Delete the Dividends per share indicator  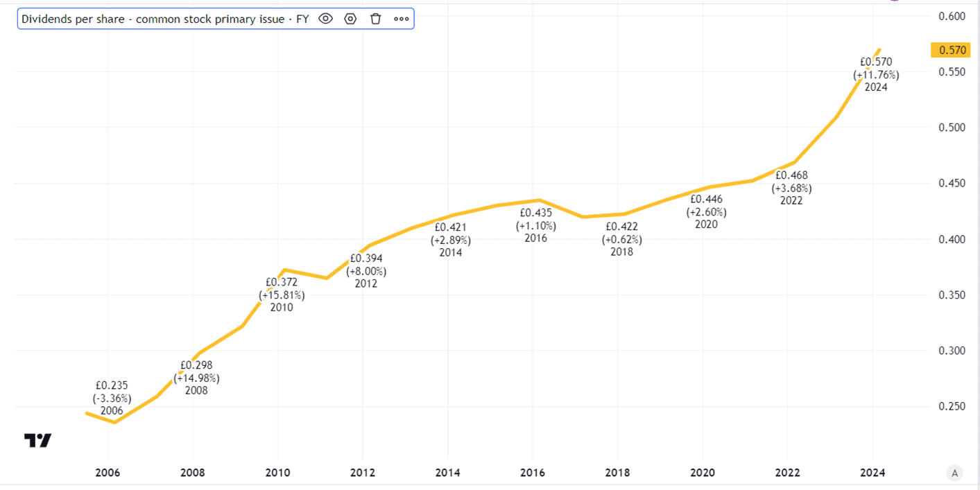click(x=375, y=19)
